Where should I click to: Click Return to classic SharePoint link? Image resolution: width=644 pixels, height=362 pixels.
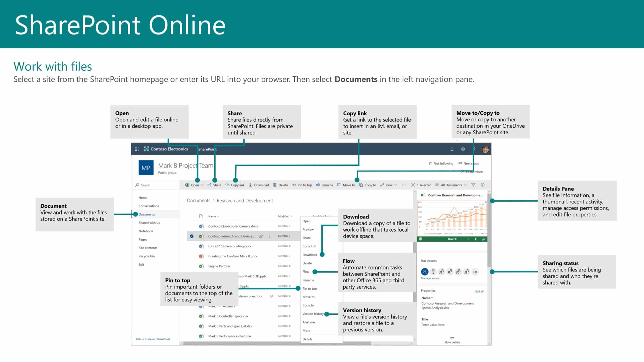point(153,339)
